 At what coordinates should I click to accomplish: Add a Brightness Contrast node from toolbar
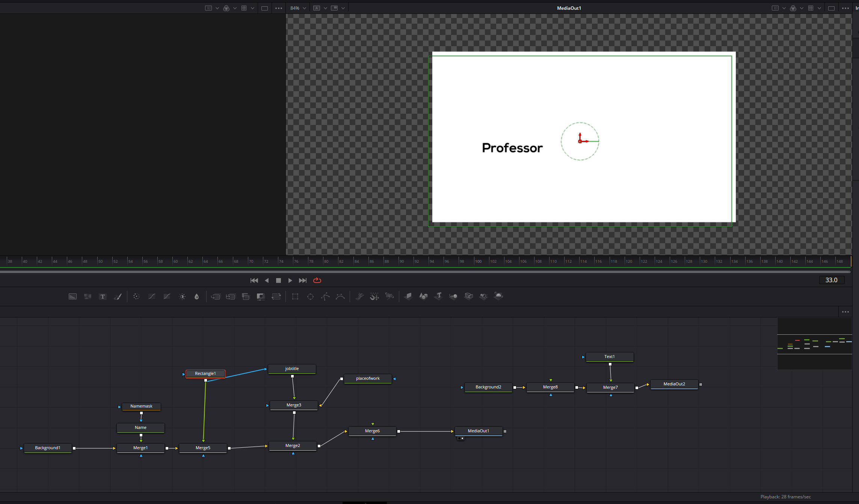[182, 296]
